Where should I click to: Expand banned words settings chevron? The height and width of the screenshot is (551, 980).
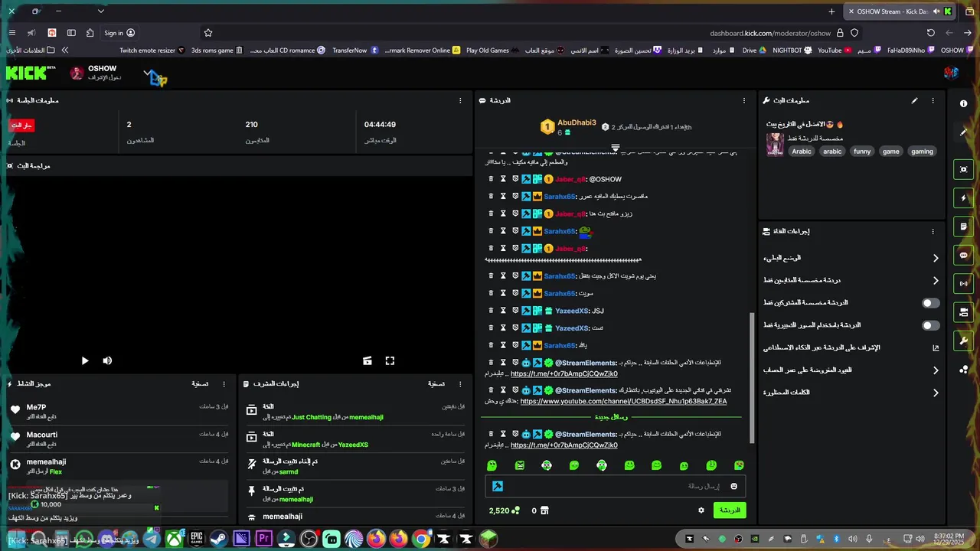(x=936, y=393)
